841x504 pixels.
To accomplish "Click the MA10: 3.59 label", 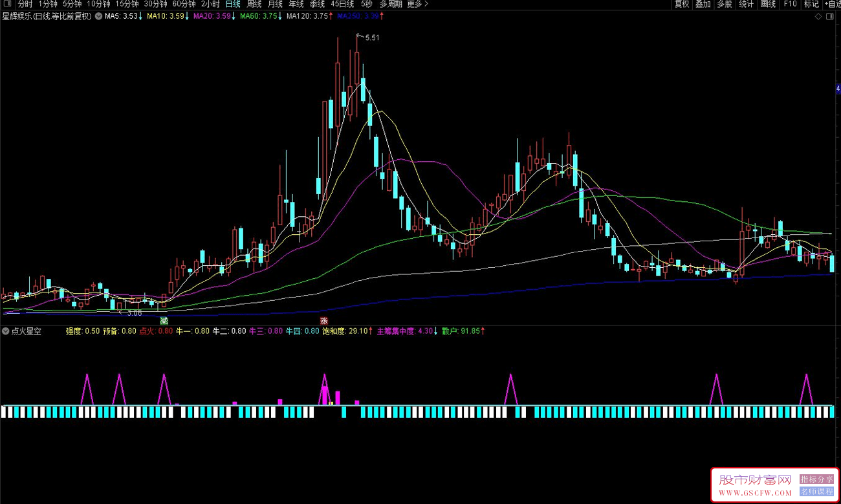I will (x=165, y=17).
